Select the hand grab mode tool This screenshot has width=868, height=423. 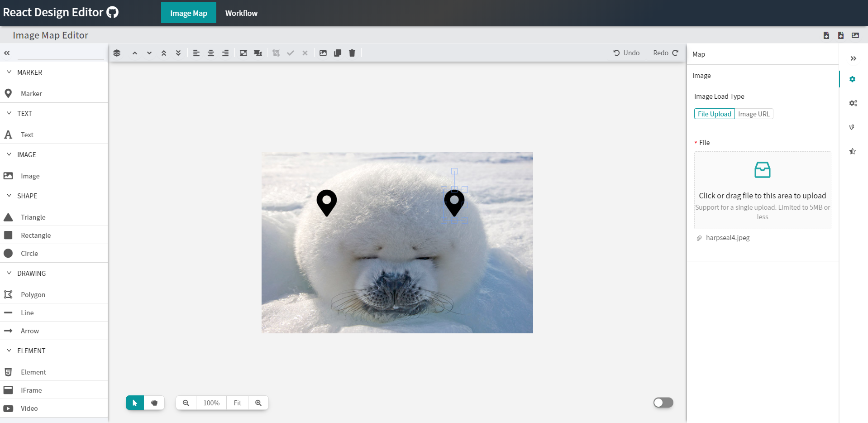(x=154, y=403)
